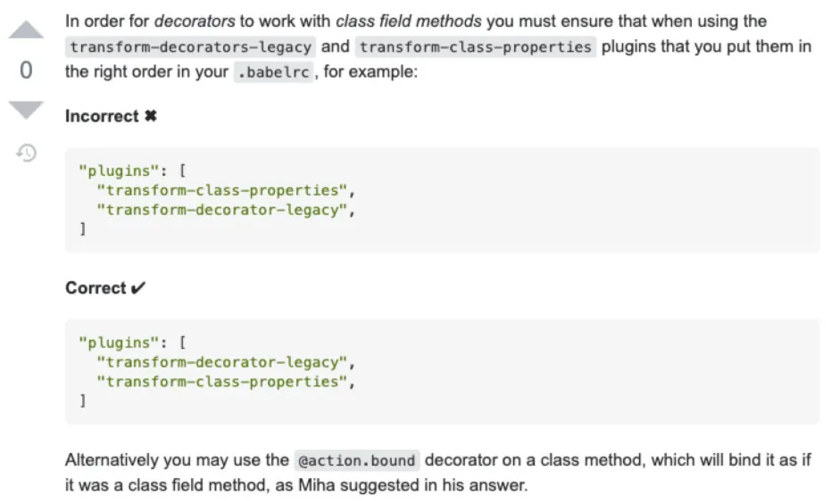Click the transform-class-properties inline code in paragraph

475,47
